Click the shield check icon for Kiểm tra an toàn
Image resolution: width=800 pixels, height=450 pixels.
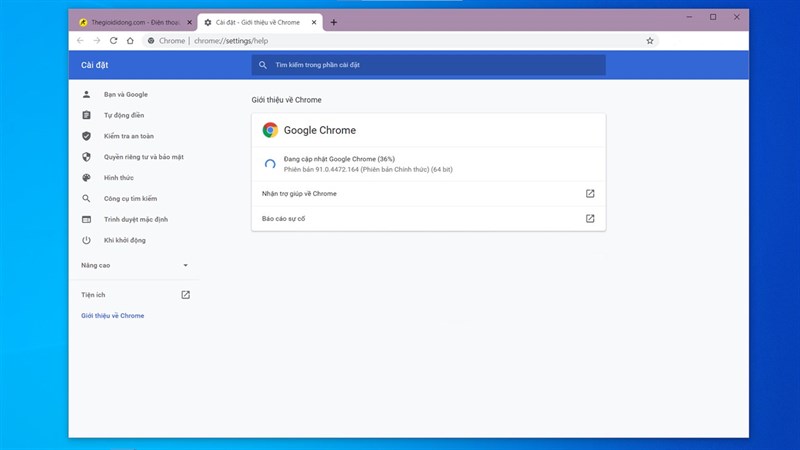tap(86, 136)
